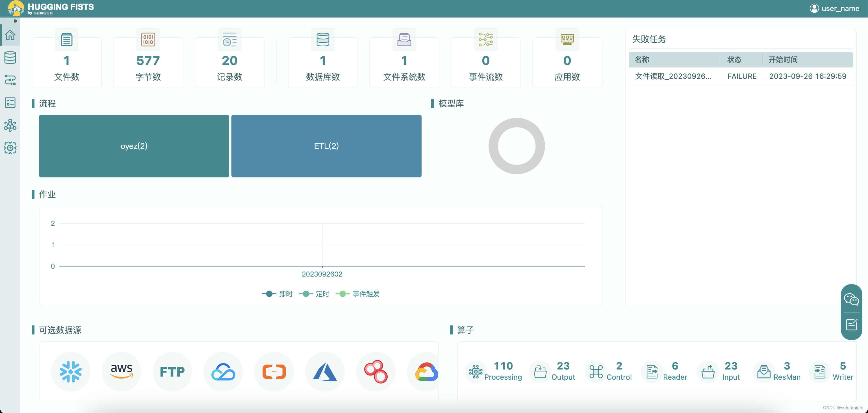Expand the collapsed sidebar with double arrow
This screenshot has height=413, width=868.
coord(15,21)
